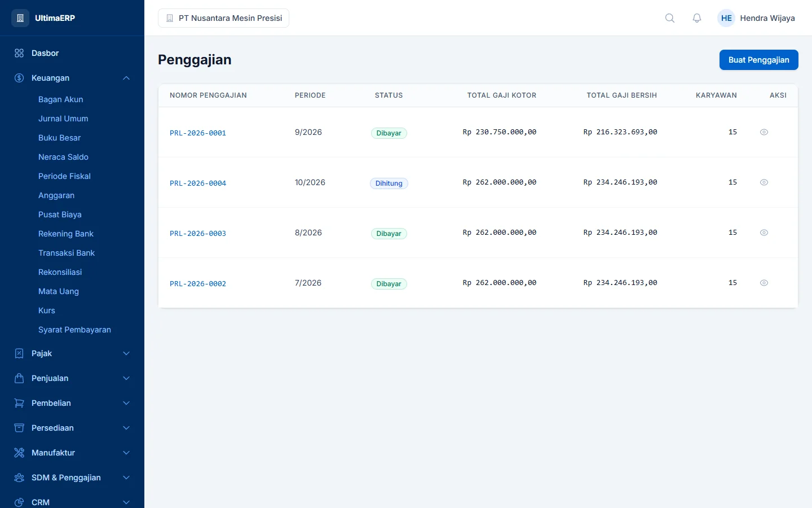Click the SDM & Penggajian people icon

19,478
